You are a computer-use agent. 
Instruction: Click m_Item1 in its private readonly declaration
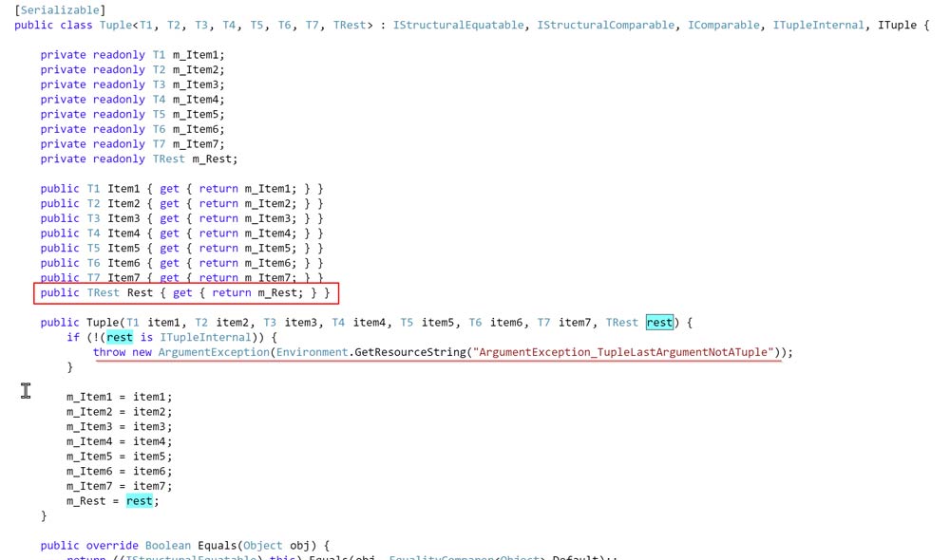pyautogui.click(x=195, y=55)
